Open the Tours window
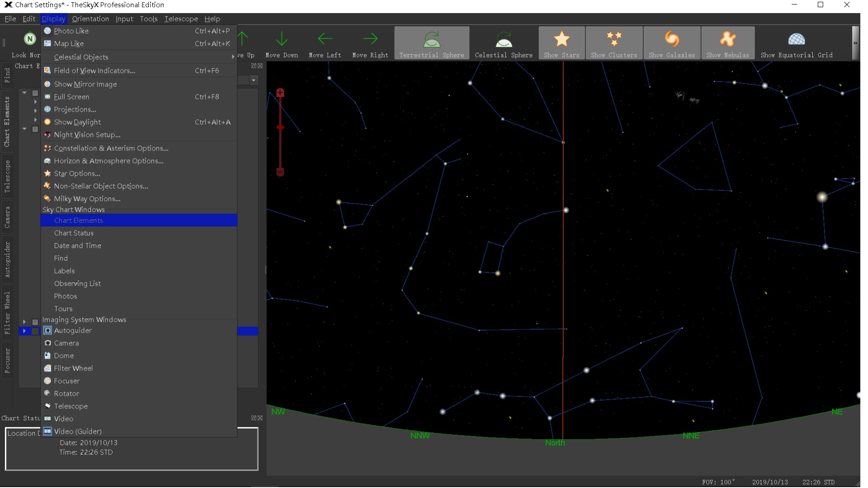Screen dimensions: 868x488 [139, 309]
